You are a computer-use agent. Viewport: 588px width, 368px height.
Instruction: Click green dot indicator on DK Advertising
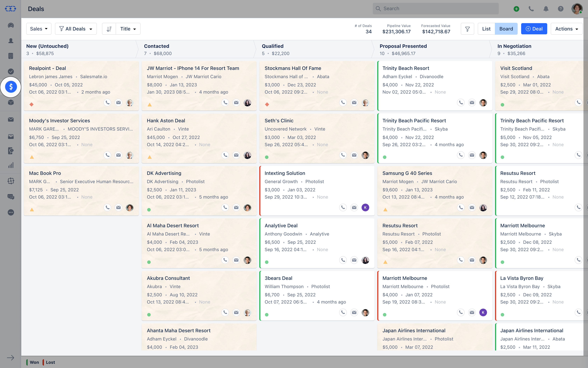pyautogui.click(x=149, y=210)
